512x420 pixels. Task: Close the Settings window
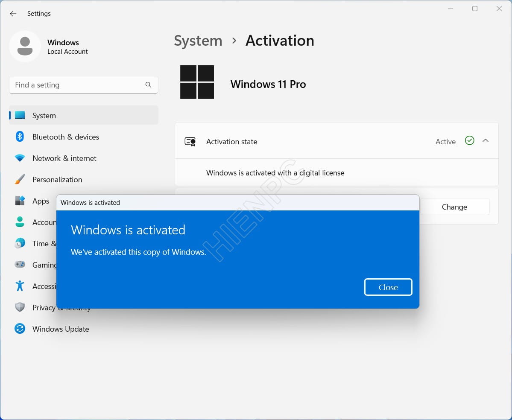(x=499, y=9)
